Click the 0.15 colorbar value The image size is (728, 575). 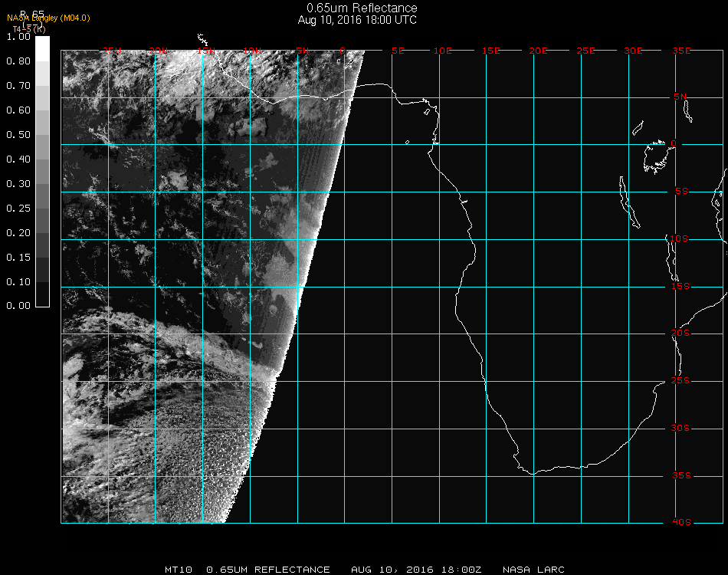[18, 258]
